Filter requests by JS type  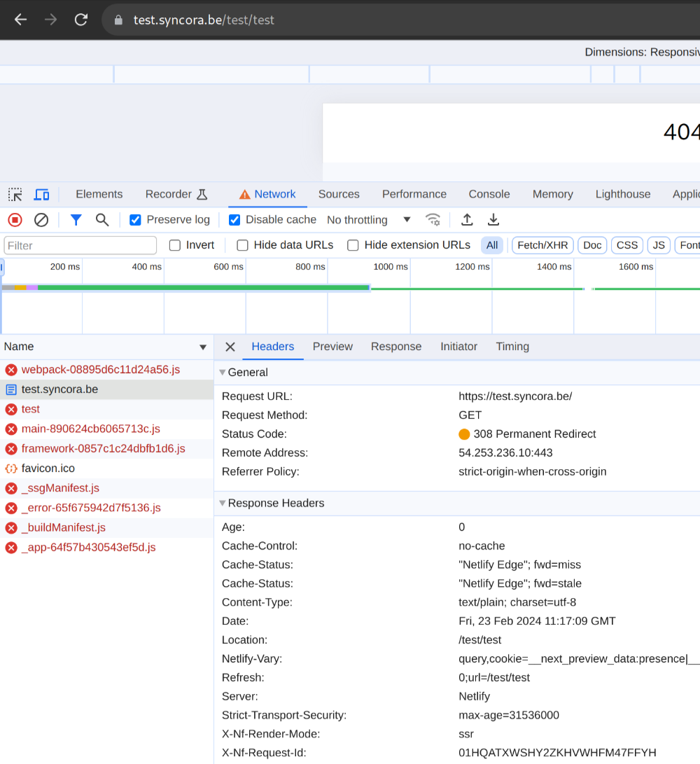pos(659,246)
